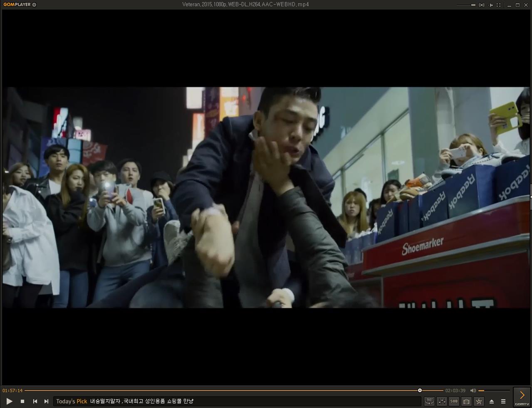Toggle always-on-top pin icon

pyautogui.click(x=490, y=5)
